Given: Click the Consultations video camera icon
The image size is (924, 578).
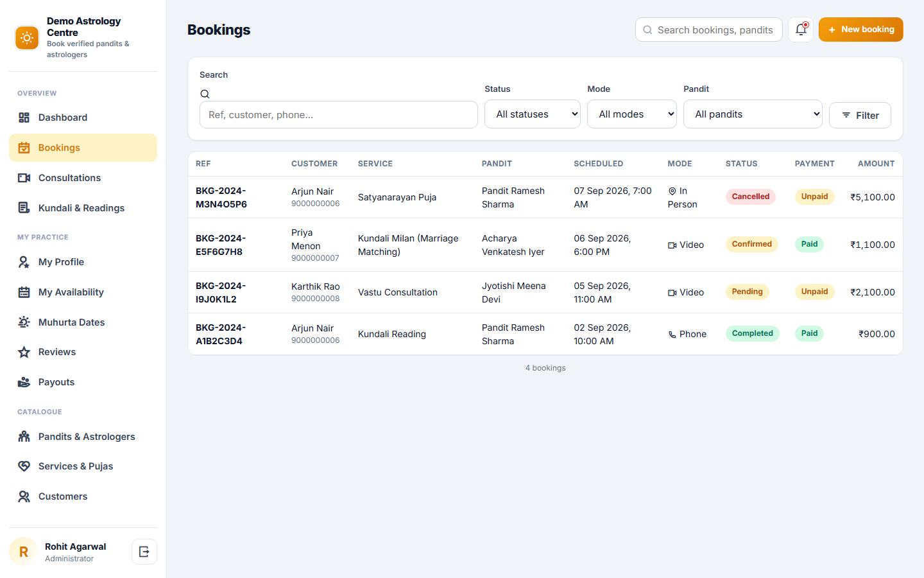Looking at the screenshot, I should coord(24,178).
